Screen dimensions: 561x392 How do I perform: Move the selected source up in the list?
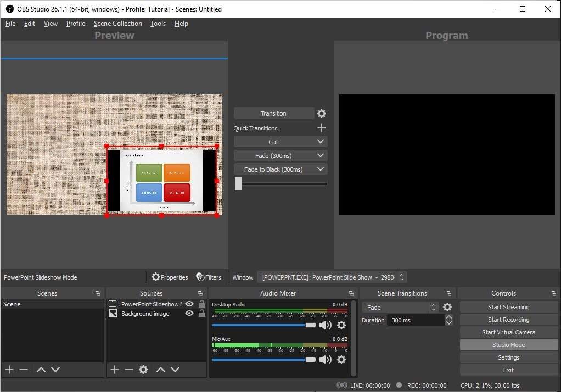[161, 369]
